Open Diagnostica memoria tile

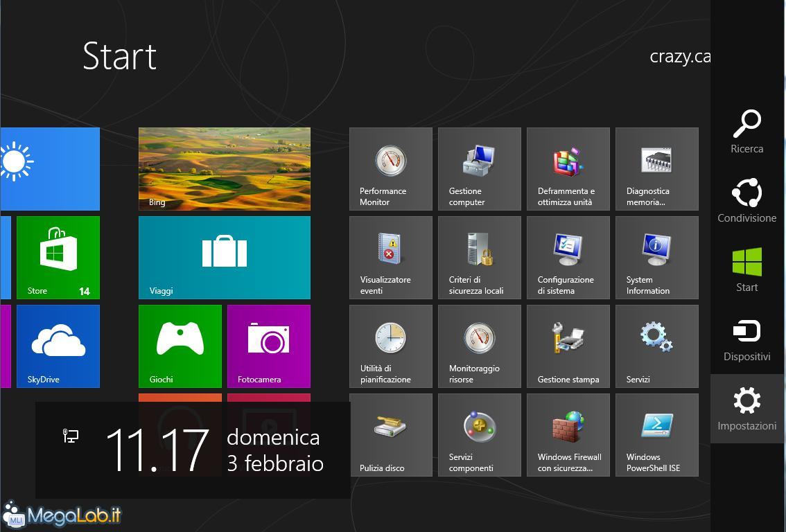tap(656, 169)
